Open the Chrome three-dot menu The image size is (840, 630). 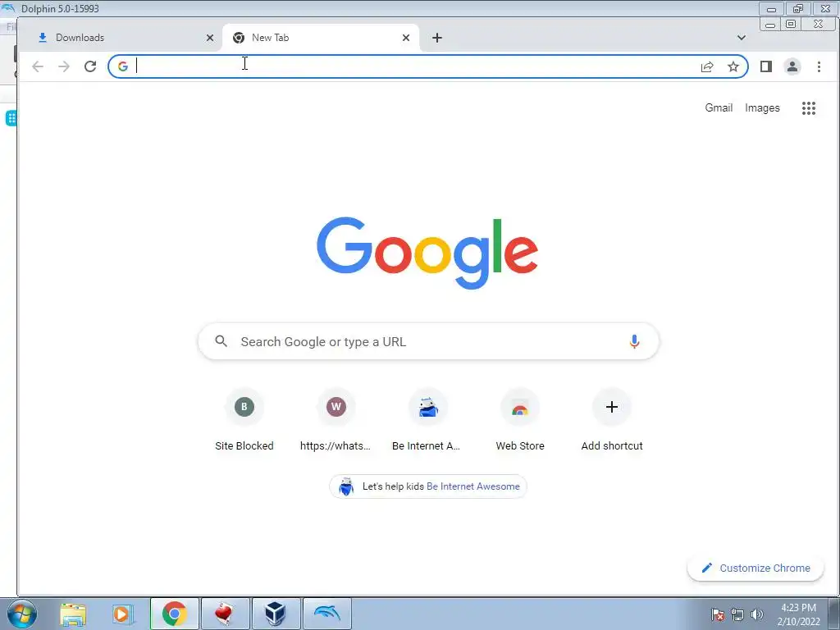(x=819, y=66)
